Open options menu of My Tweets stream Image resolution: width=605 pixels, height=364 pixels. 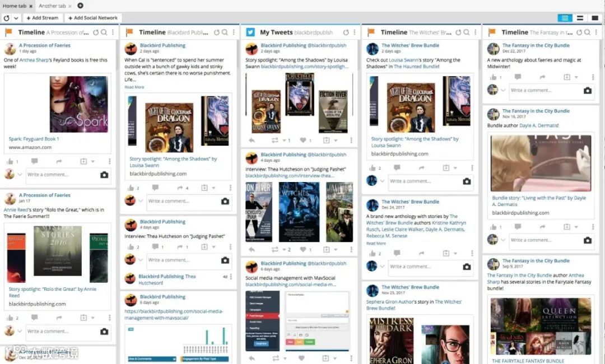(354, 32)
